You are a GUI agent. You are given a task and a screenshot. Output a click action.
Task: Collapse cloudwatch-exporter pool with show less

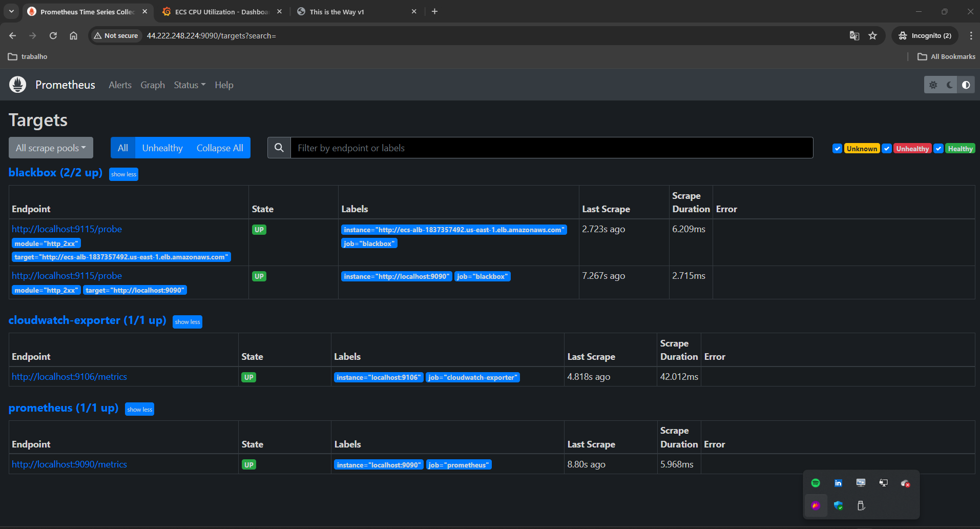[187, 322]
